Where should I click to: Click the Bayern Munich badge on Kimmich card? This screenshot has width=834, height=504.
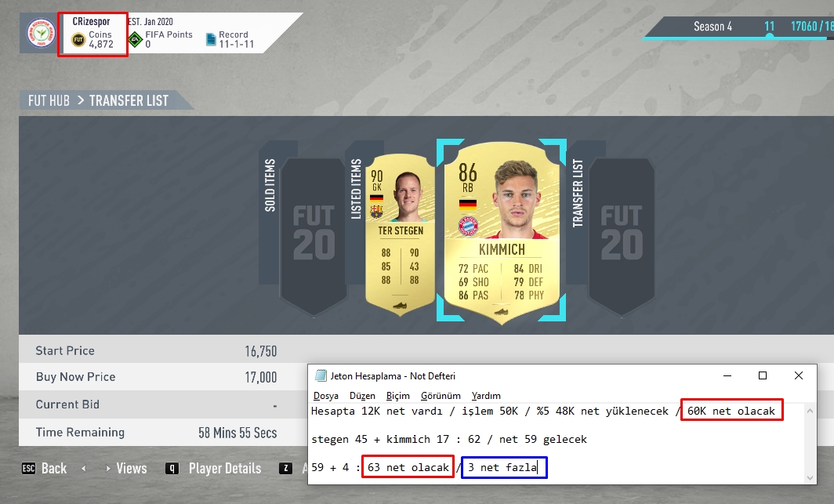(x=468, y=226)
